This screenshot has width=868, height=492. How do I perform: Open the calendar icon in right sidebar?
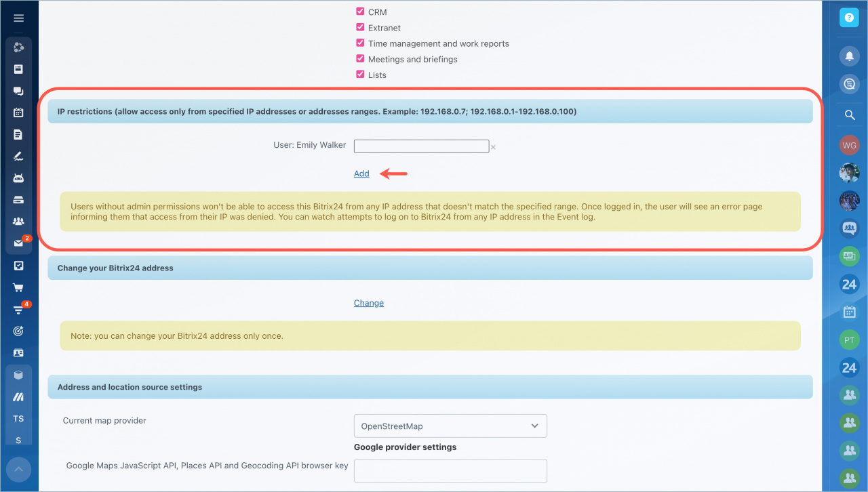point(849,312)
